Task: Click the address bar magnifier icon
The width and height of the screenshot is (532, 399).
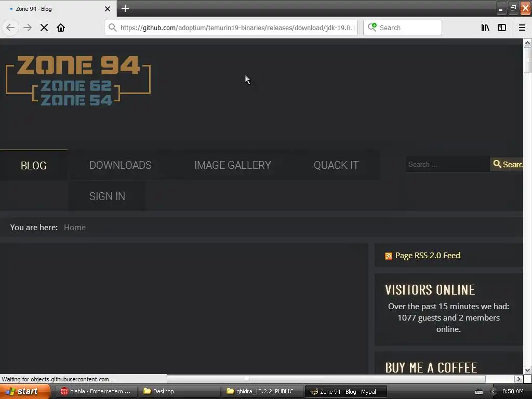Action: [112, 28]
